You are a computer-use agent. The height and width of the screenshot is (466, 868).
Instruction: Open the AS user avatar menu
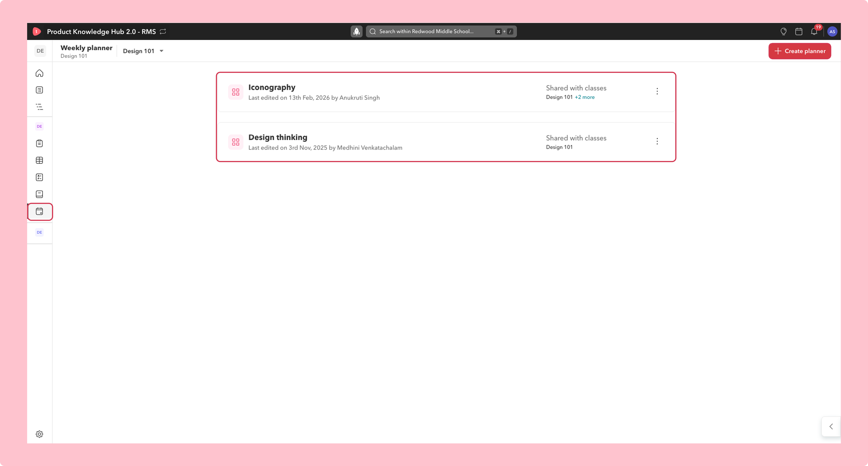point(832,31)
